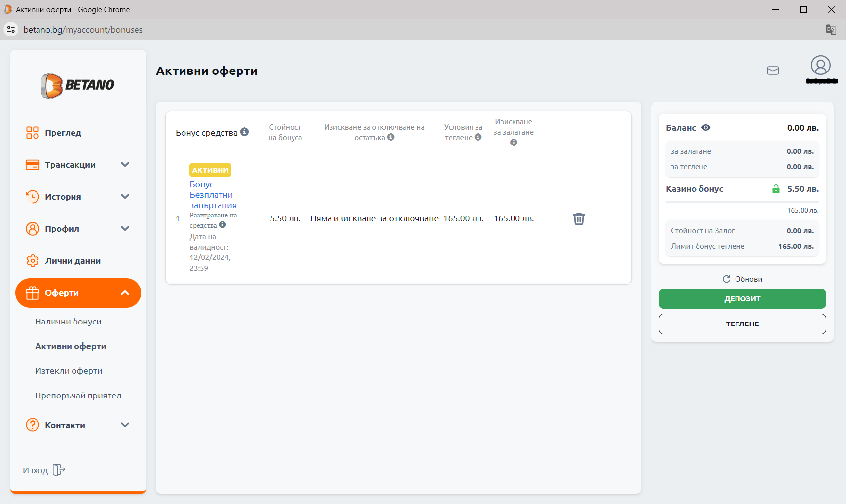The height and width of the screenshot is (504, 846).
Task: Click the Казино бонус progress bar
Action: click(x=742, y=202)
